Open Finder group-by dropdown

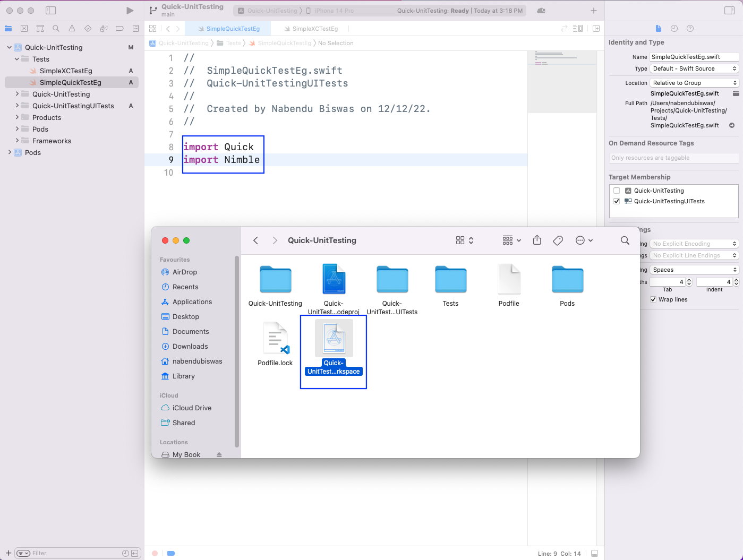tap(512, 240)
